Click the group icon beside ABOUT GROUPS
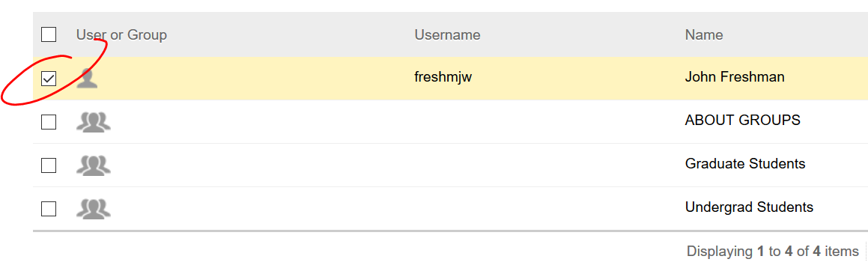This screenshot has height=277, width=868. [x=93, y=121]
